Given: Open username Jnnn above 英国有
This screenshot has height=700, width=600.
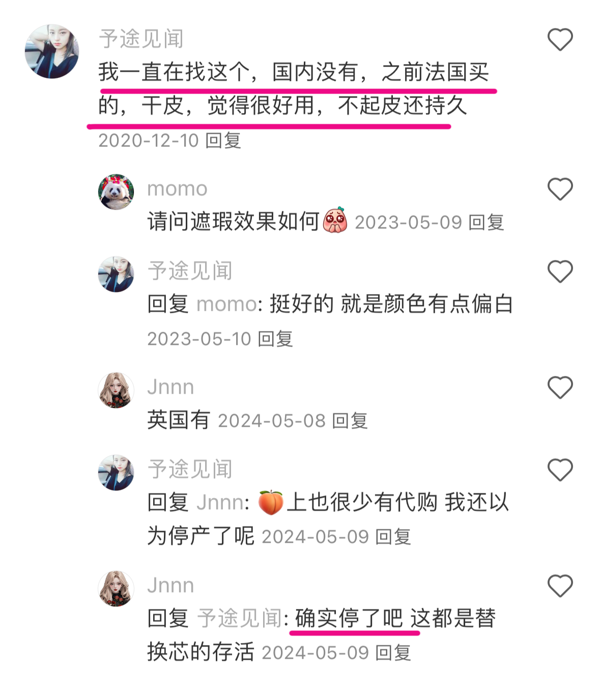Looking at the screenshot, I should click(x=170, y=387).
